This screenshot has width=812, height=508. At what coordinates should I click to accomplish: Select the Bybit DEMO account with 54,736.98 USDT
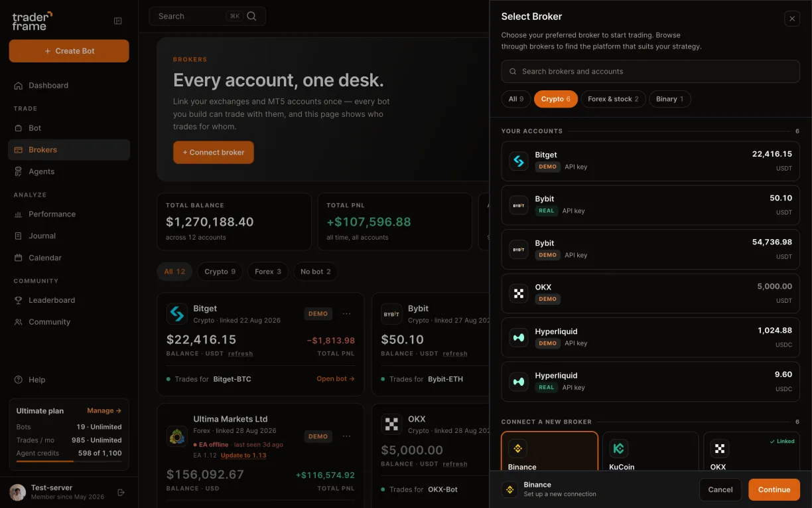[651, 249]
